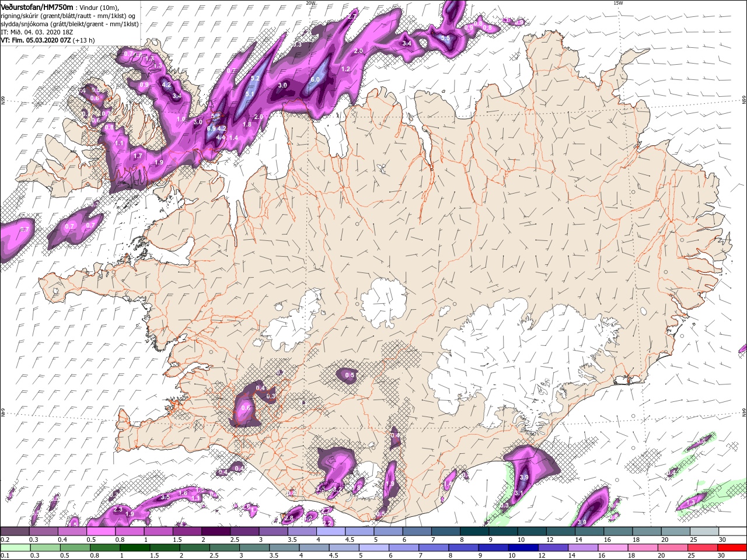The width and height of the screenshot is (747, 560).
Task: Click the 15W longitude label
Action: (x=618, y=3)
